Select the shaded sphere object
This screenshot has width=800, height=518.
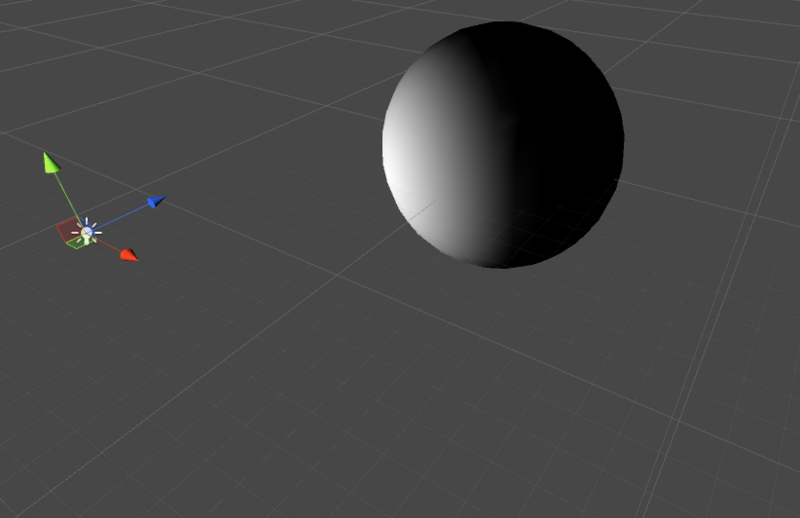click(503, 144)
